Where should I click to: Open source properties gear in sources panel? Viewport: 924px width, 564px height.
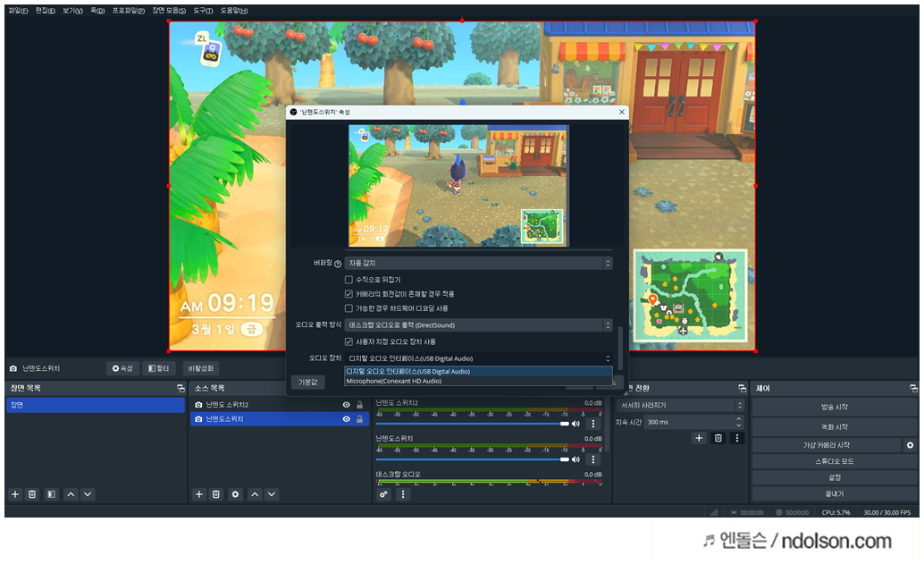(x=235, y=494)
